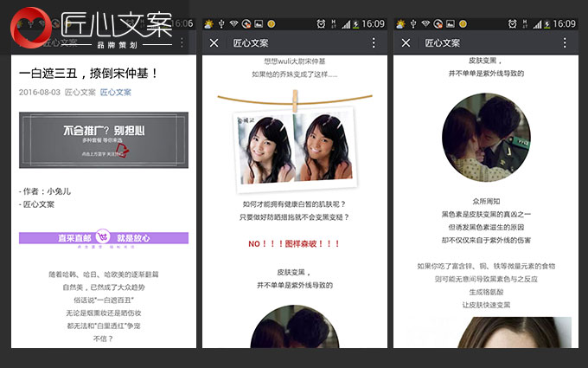Open three-dot menu on left phone screen
Viewport: 588px width, 368px height.
(182, 42)
